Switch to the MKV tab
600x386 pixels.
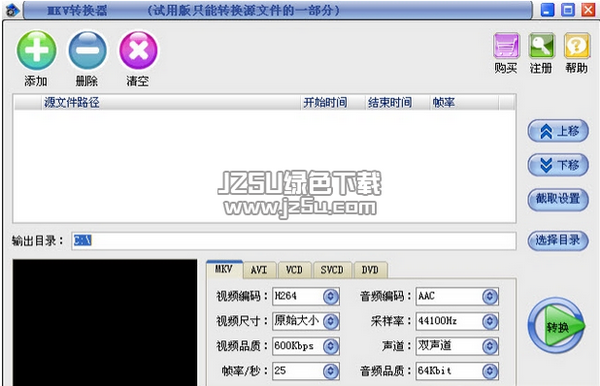(224, 269)
